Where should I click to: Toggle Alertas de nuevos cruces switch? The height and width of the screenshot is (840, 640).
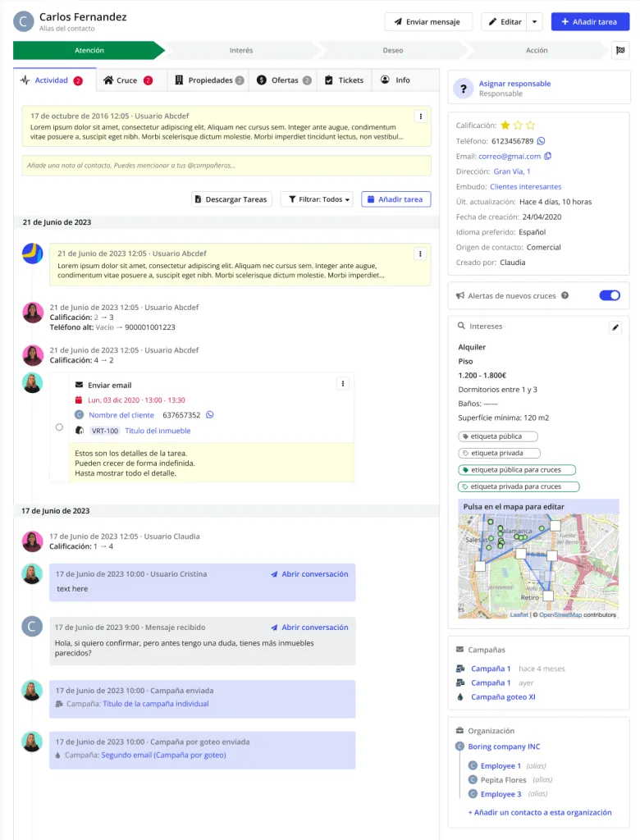(x=610, y=295)
